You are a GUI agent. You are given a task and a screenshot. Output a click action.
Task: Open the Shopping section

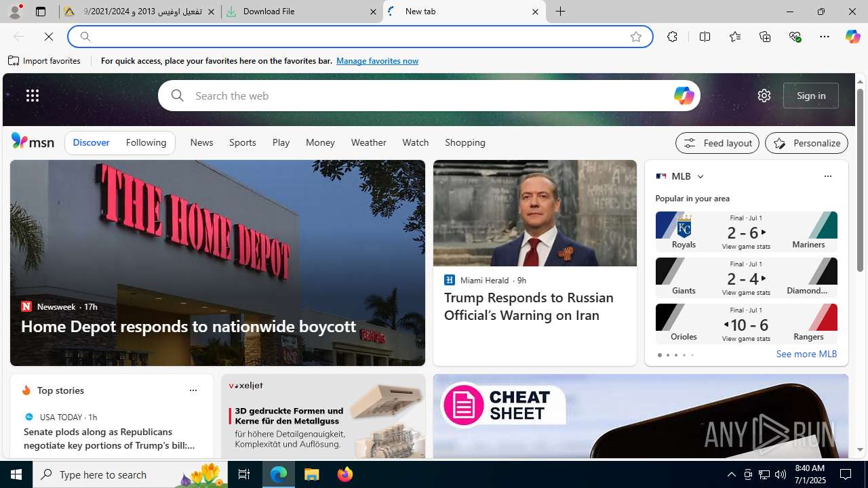click(x=465, y=142)
